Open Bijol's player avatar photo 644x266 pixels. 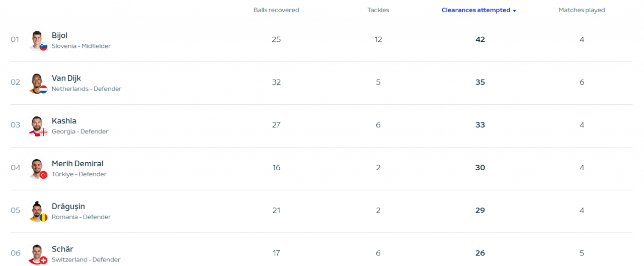[x=37, y=40]
